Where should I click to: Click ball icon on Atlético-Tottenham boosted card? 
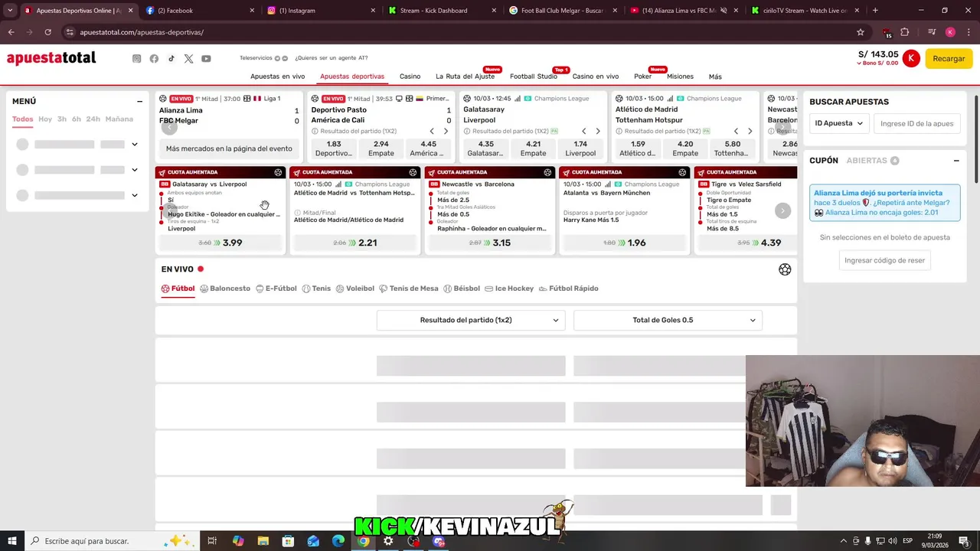point(413,172)
